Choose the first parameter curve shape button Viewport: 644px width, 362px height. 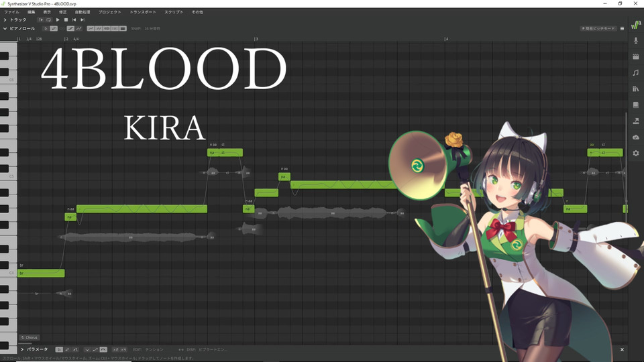87,350
